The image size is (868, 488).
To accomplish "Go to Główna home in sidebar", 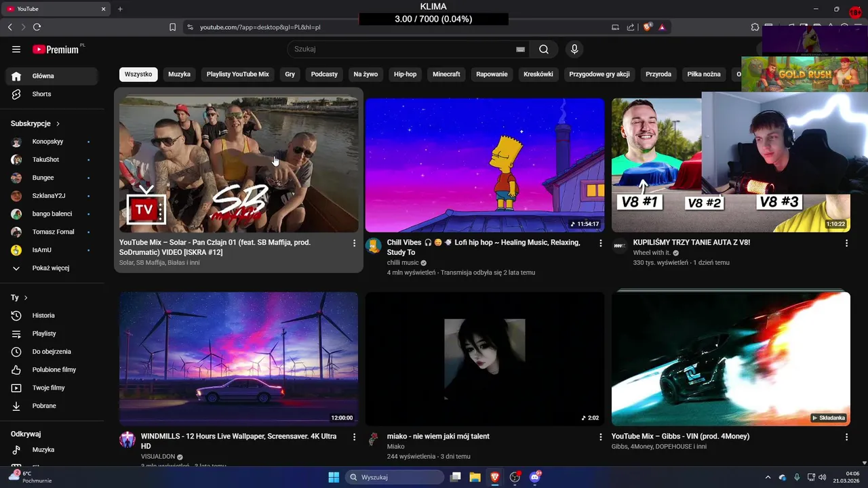I will point(52,76).
